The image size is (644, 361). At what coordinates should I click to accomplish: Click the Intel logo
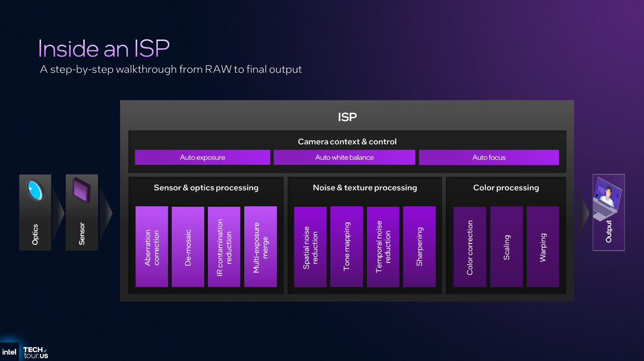point(9,352)
